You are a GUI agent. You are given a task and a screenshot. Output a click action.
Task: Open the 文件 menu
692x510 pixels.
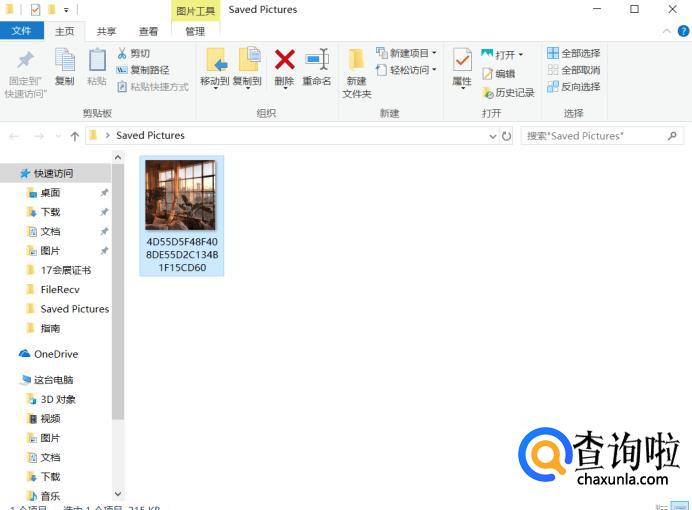(x=21, y=31)
